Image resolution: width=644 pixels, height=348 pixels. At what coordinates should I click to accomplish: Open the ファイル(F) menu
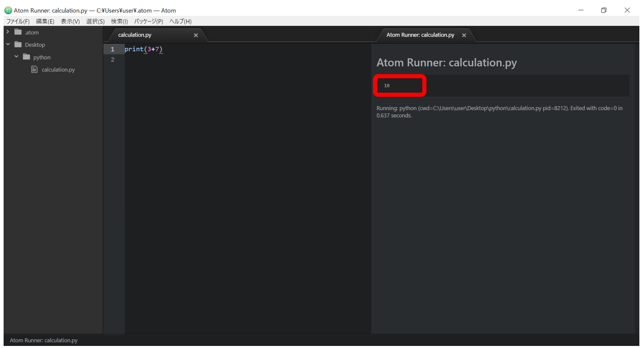[x=18, y=22]
